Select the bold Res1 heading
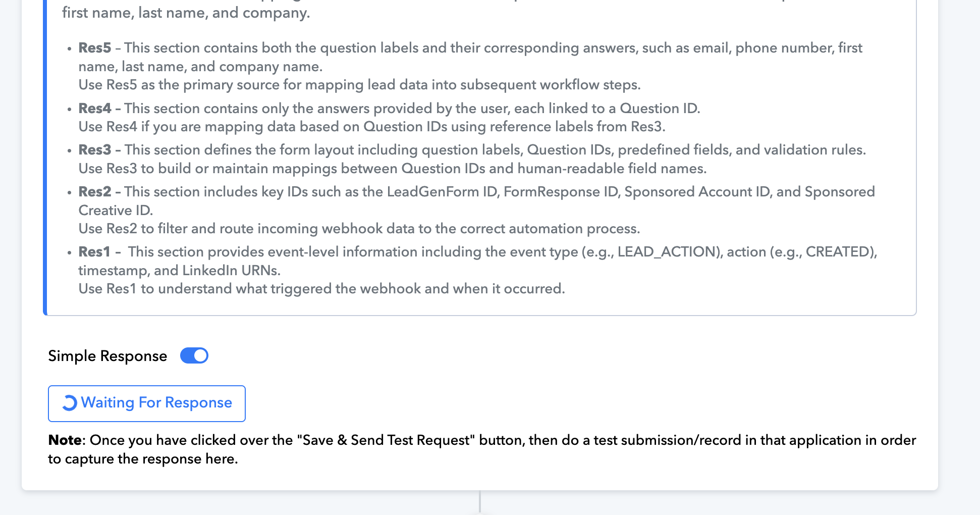The image size is (980, 515). click(x=94, y=252)
